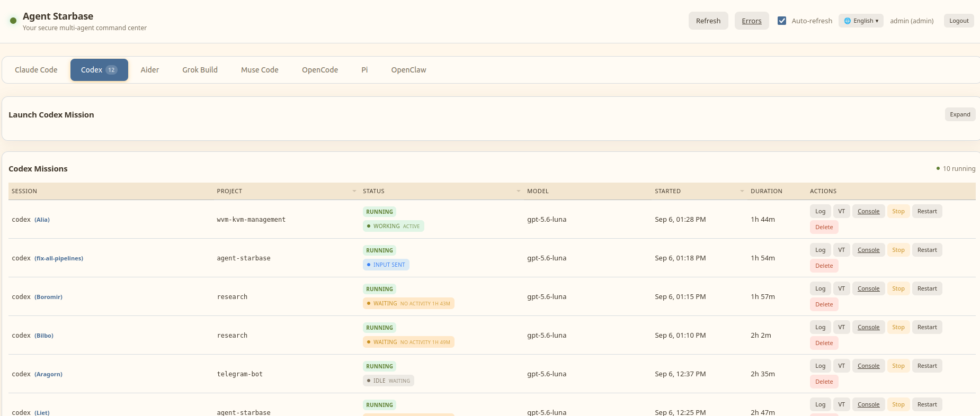Click the 2h 35m duration value
The width and height of the screenshot is (980, 416).
[x=763, y=374]
